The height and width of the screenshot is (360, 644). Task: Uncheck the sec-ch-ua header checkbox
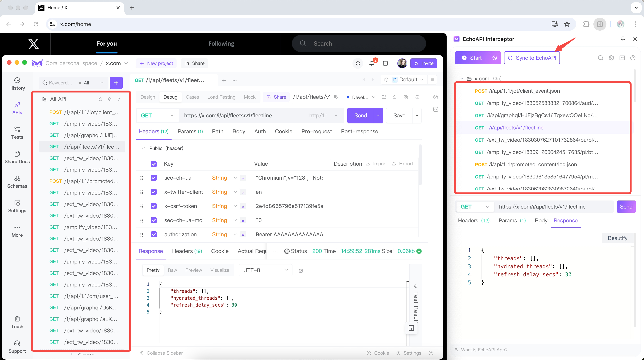pyautogui.click(x=154, y=178)
